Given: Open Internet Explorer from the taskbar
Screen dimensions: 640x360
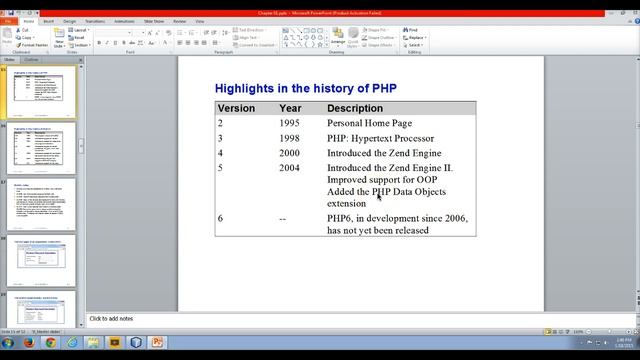Looking at the screenshot, I should tap(72, 342).
